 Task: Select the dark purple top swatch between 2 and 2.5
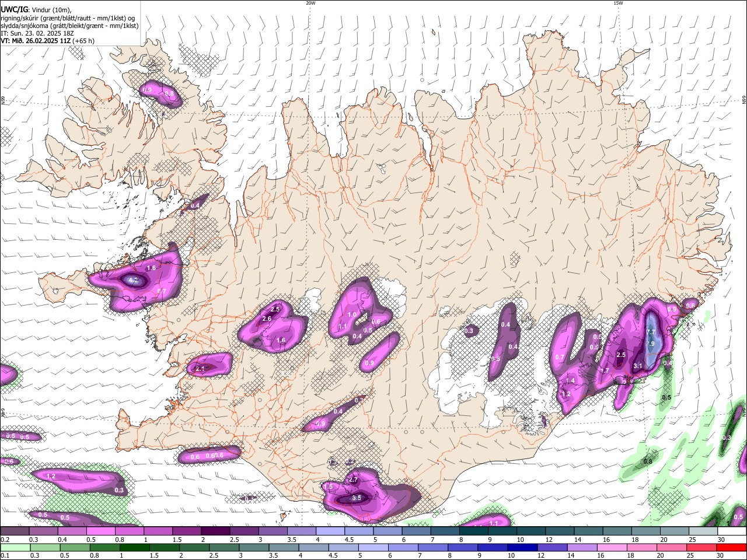point(216,531)
